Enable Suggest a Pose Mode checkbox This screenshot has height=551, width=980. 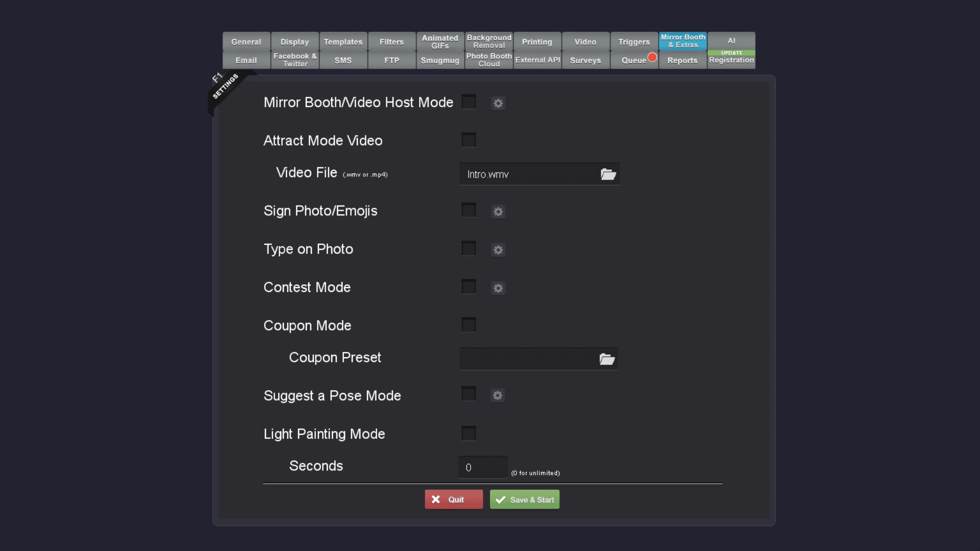(469, 394)
